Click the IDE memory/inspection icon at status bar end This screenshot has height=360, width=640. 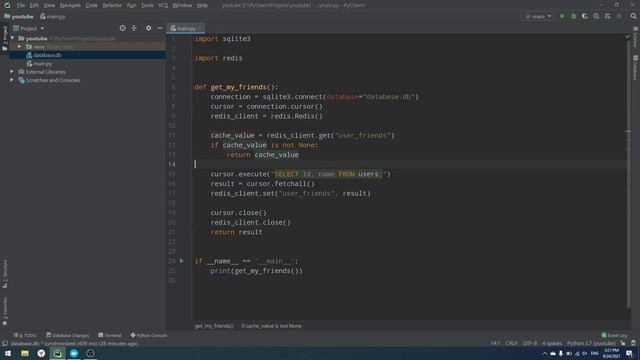coord(633,343)
